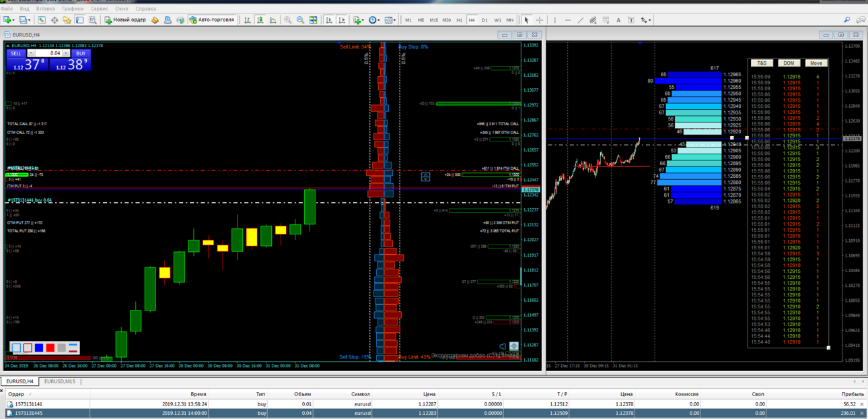The image size is (868, 419).
Task: Open the Вставка menu
Action: tap(45, 9)
